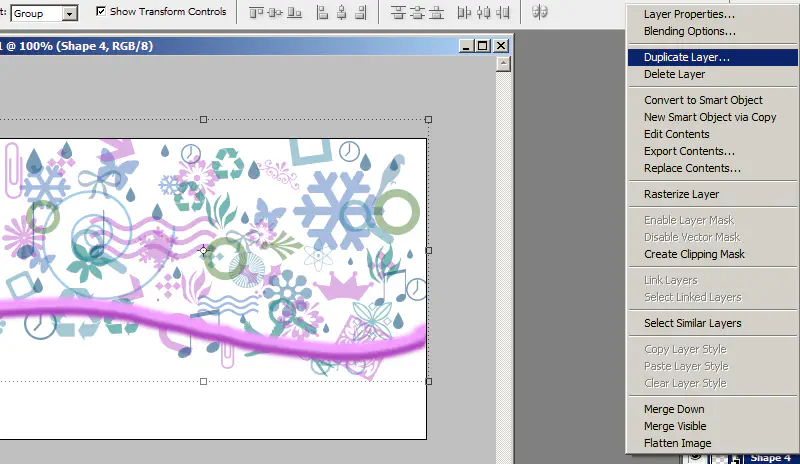Image resolution: width=800 pixels, height=464 pixels.
Task: Choose Duplicate Layer from context menu
Action: tap(686, 57)
